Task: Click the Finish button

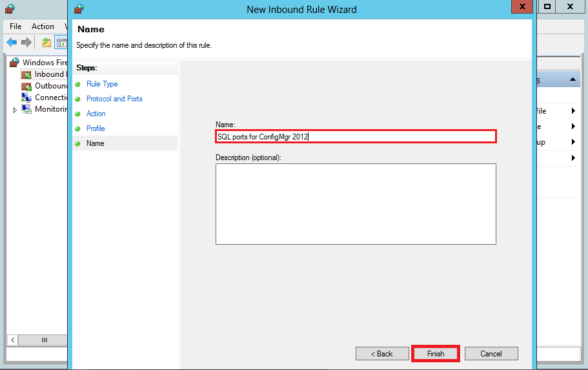Action: pyautogui.click(x=436, y=354)
